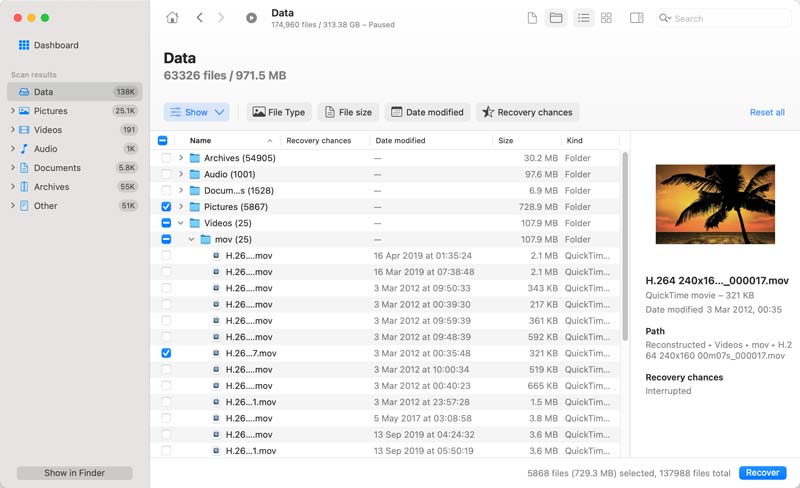Check the Docum...s (1528) folder checkbox
This screenshot has height=488, width=800.
pos(166,190)
